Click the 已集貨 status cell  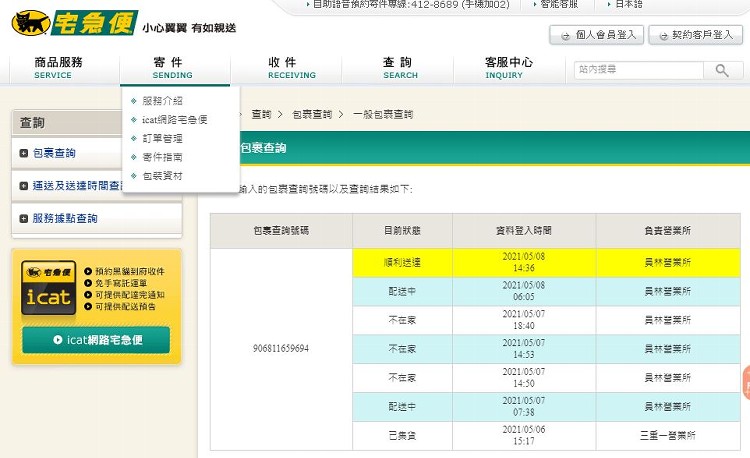[402, 436]
